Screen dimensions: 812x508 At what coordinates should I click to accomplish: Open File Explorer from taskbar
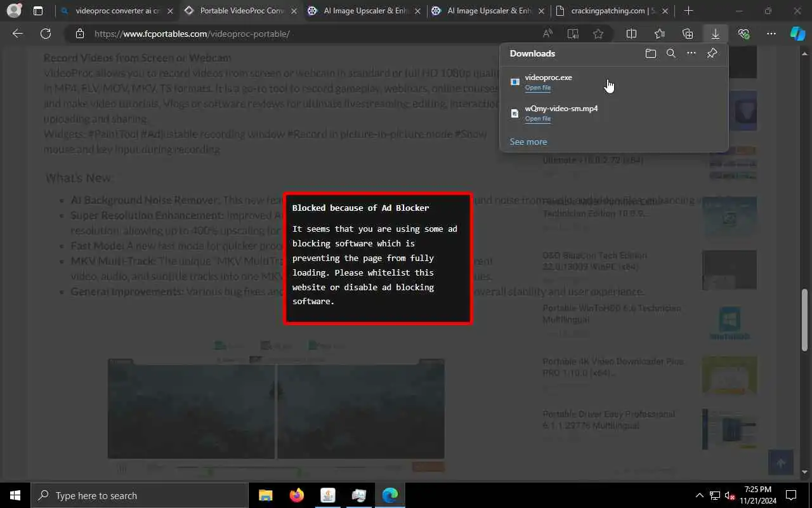pyautogui.click(x=266, y=495)
